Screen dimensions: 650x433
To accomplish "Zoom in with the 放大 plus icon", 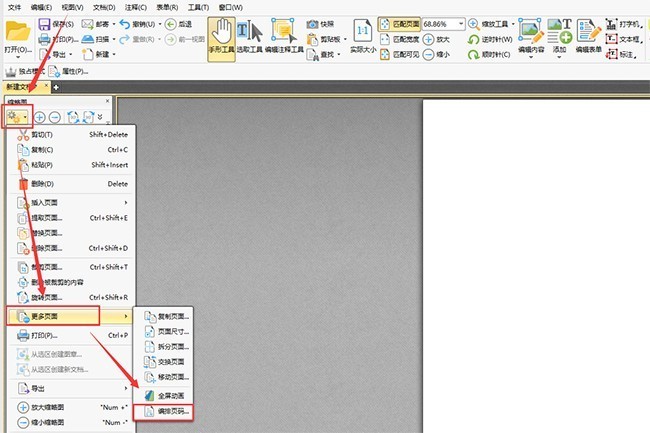I will pyautogui.click(x=428, y=40).
